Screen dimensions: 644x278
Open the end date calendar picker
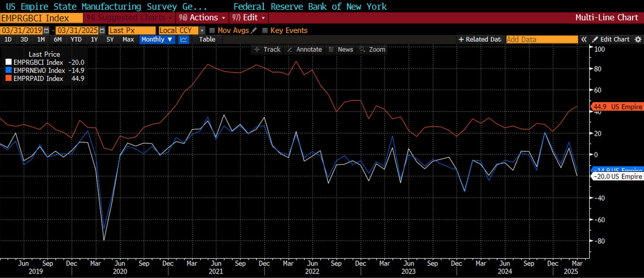[103, 31]
